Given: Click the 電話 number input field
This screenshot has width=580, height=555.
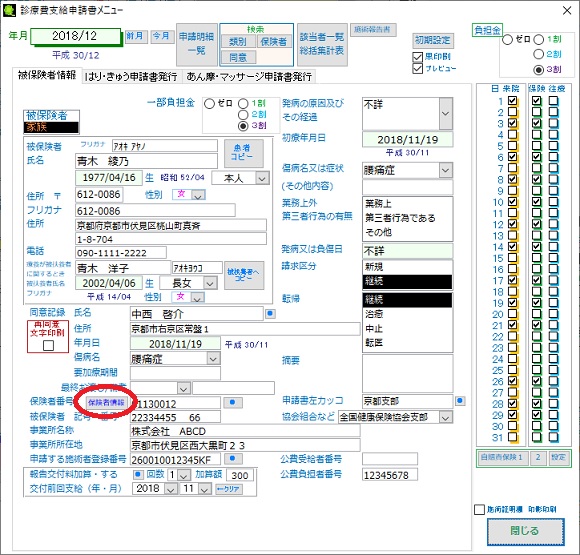Looking at the screenshot, I should [x=121, y=253].
